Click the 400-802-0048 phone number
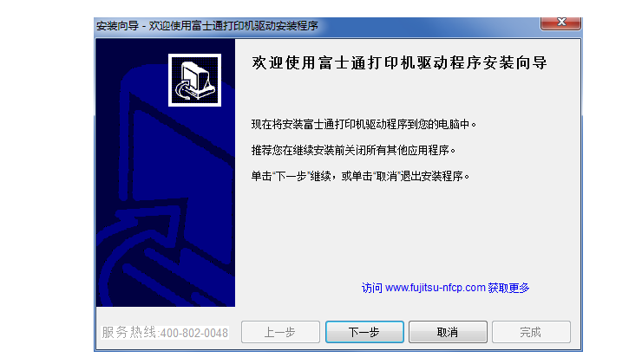 point(193,333)
